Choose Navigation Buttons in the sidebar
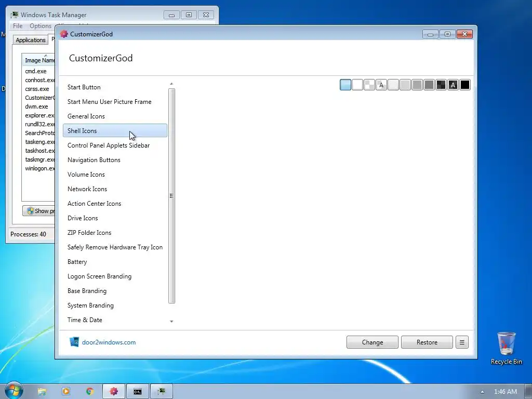 tap(115, 160)
